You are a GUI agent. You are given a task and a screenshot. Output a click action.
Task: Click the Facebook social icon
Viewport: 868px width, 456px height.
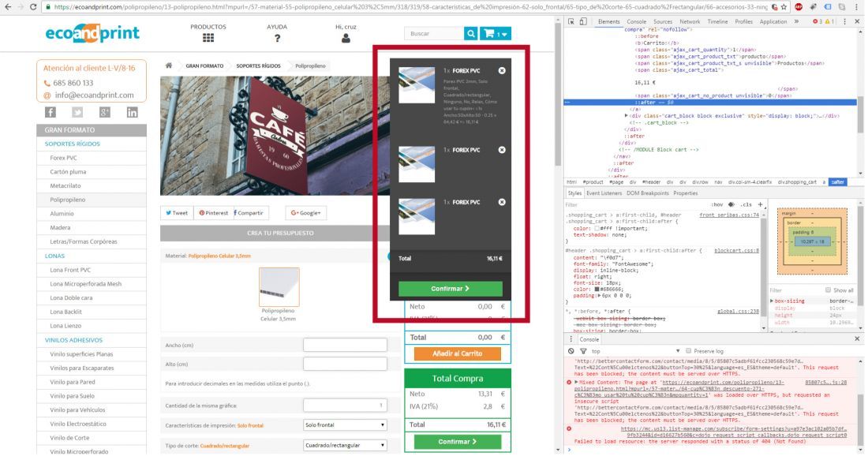[x=51, y=112]
